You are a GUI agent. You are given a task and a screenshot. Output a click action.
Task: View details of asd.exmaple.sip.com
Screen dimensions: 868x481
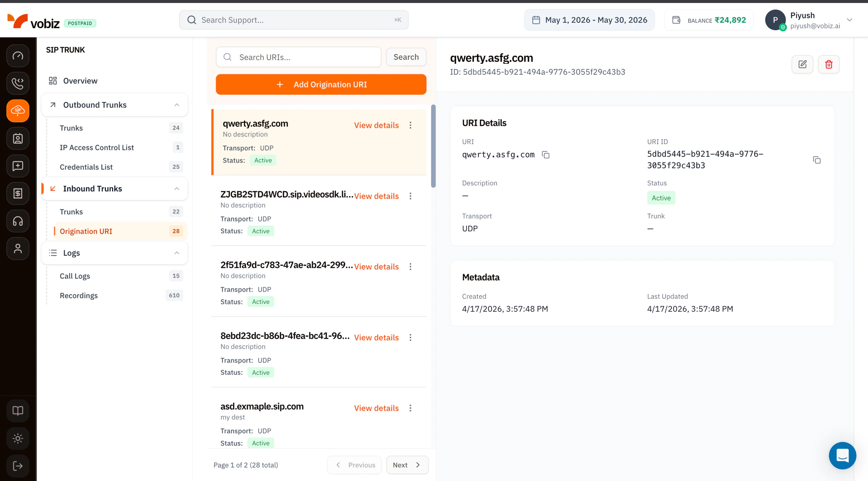tap(376, 408)
